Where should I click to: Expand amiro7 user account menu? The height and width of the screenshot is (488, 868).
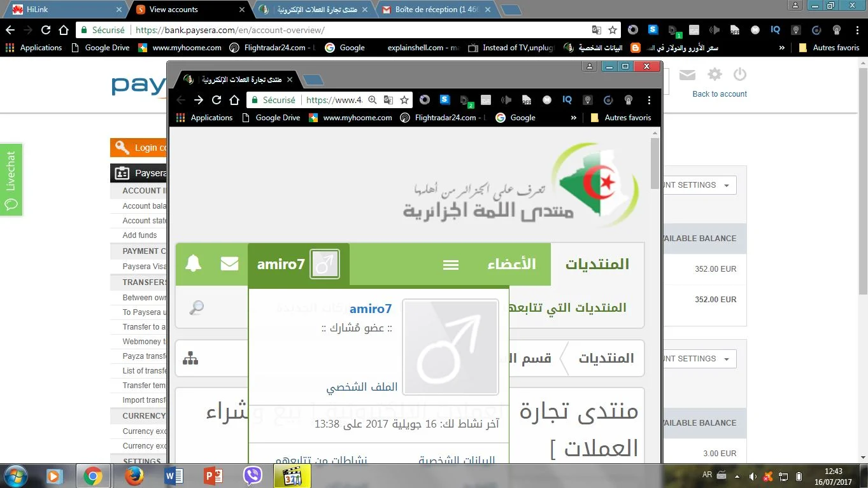tap(298, 264)
